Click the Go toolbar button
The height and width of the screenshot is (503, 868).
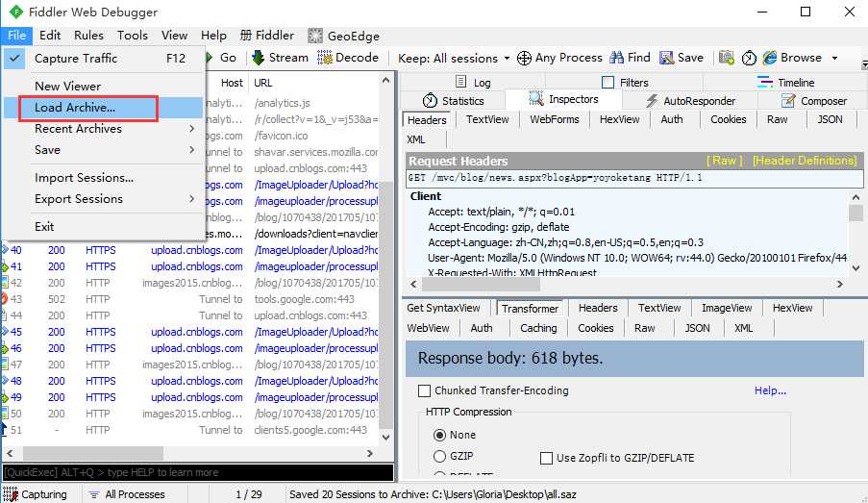coord(221,58)
